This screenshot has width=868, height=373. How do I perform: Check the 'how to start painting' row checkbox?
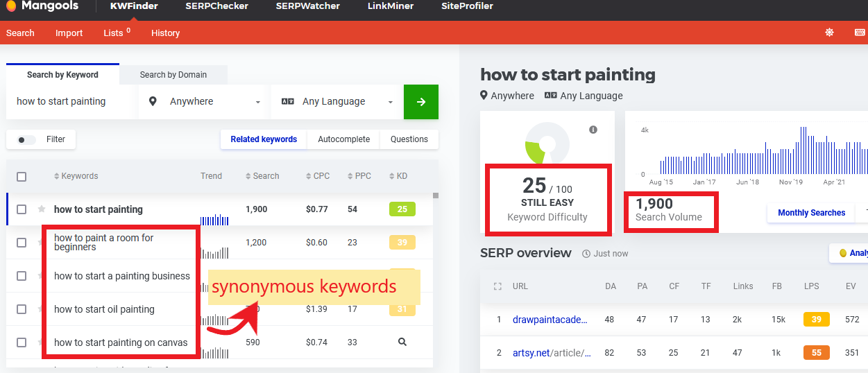tap(22, 209)
